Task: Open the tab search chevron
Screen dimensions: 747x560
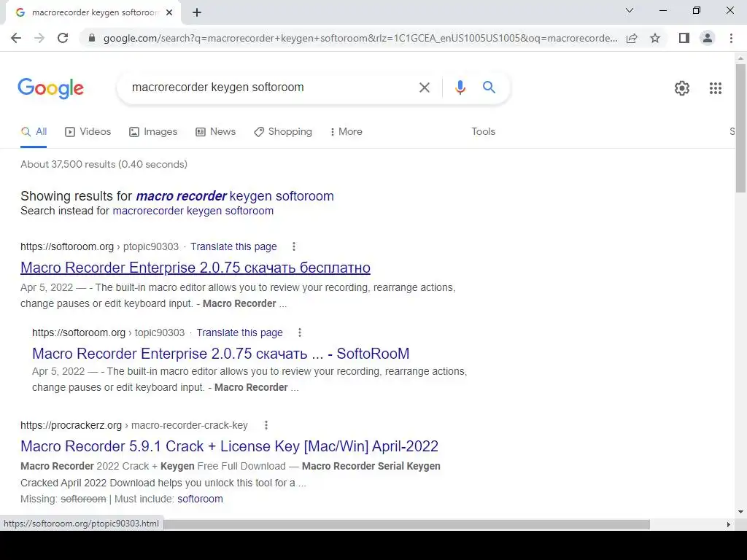Action: pyautogui.click(x=630, y=10)
